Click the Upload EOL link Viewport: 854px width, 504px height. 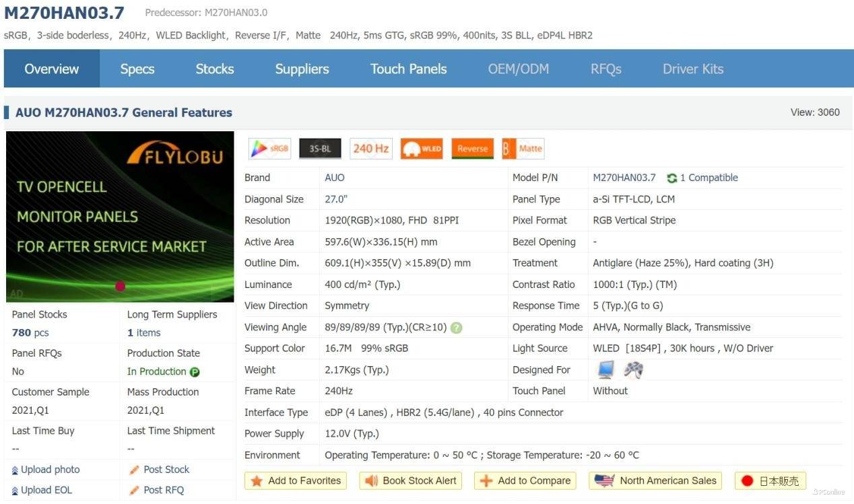(x=46, y=490)
